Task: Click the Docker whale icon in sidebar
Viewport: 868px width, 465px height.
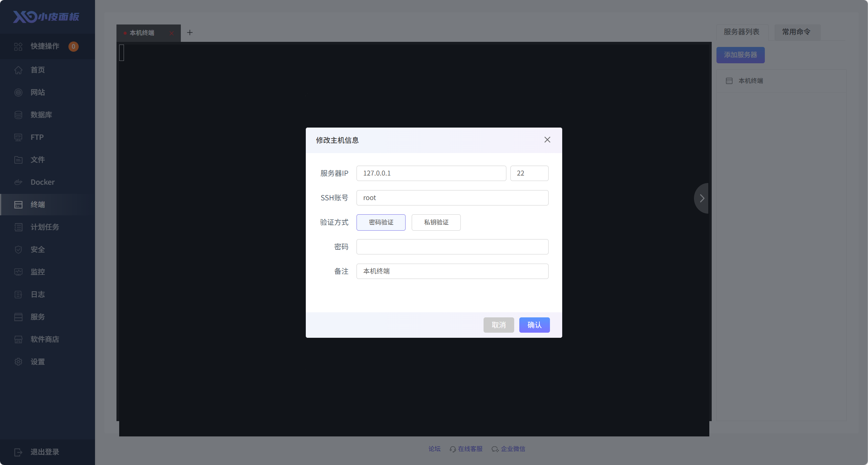Action: click(18, 182)
